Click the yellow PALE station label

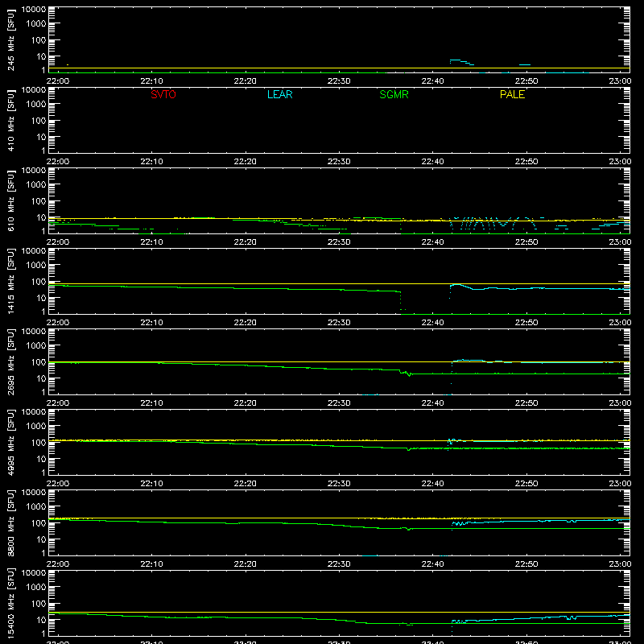point(512,94)
